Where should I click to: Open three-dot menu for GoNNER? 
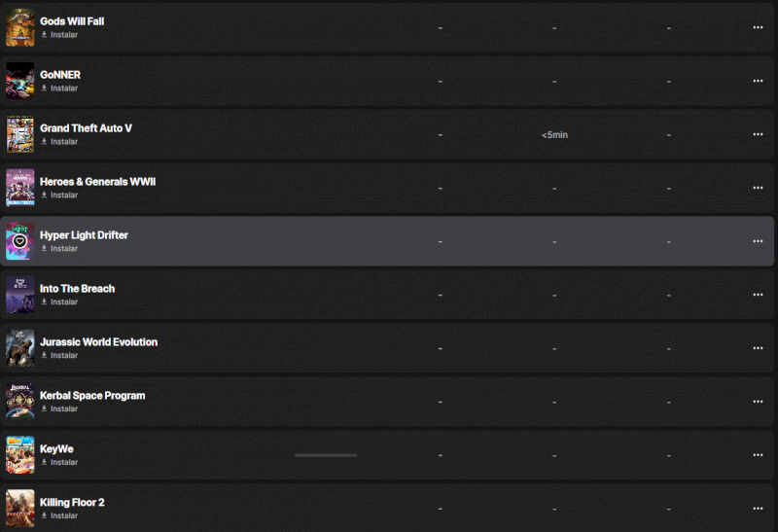pos(758,81)
